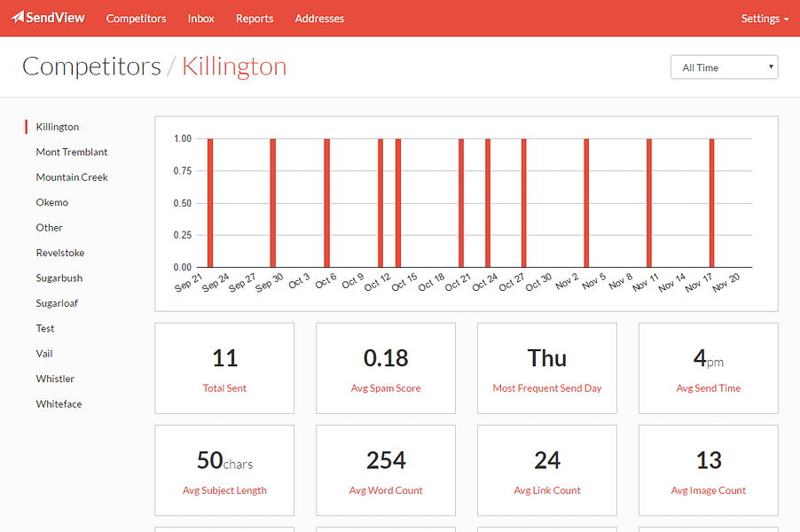Viewport: 800px width, 532px height.
Task: Click the chart bar near Nov 17
Action: pos(711,203)
